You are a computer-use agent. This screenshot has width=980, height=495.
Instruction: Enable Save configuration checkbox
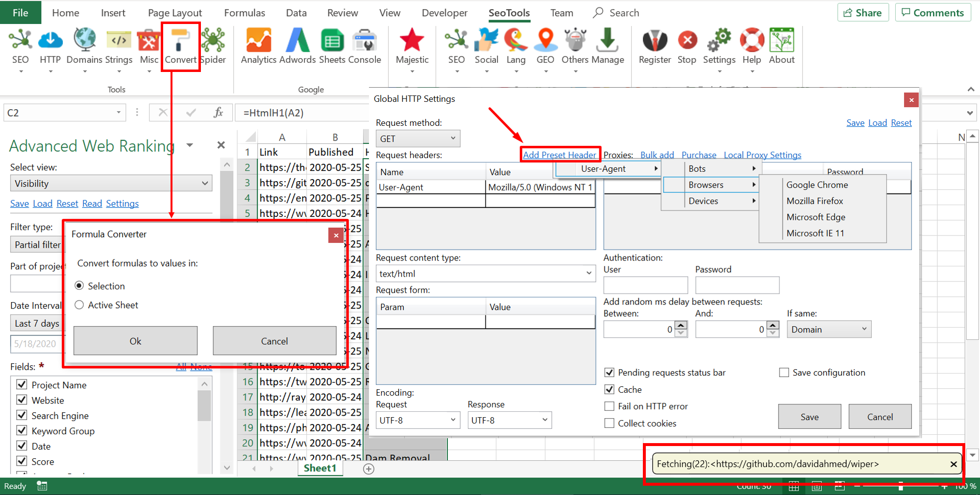pyautogui.click(x=784, y=373)
